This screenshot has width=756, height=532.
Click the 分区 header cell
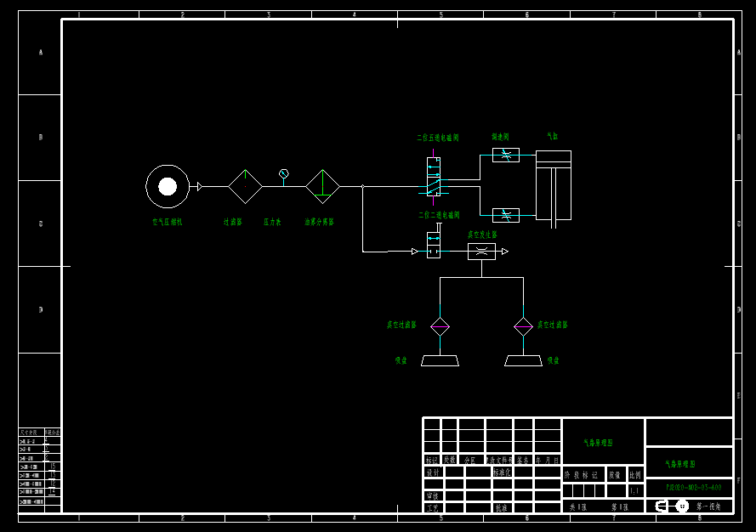point(470,461)
